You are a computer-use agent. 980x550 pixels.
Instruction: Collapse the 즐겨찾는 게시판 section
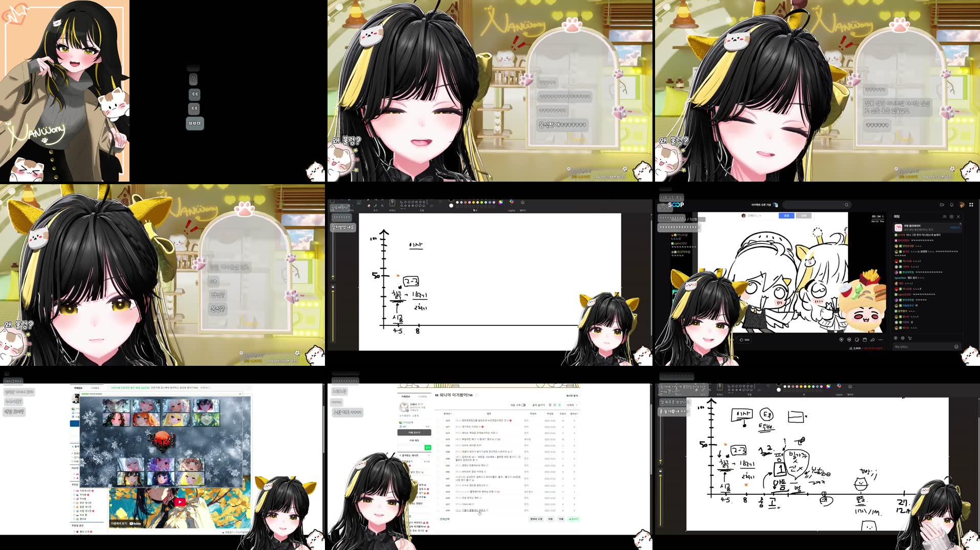(x=429, y=455)
